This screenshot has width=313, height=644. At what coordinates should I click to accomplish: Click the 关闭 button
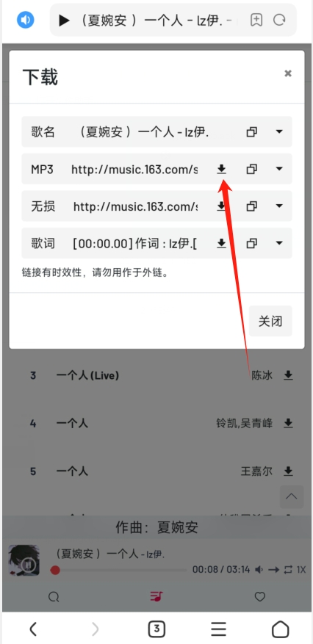270,321
